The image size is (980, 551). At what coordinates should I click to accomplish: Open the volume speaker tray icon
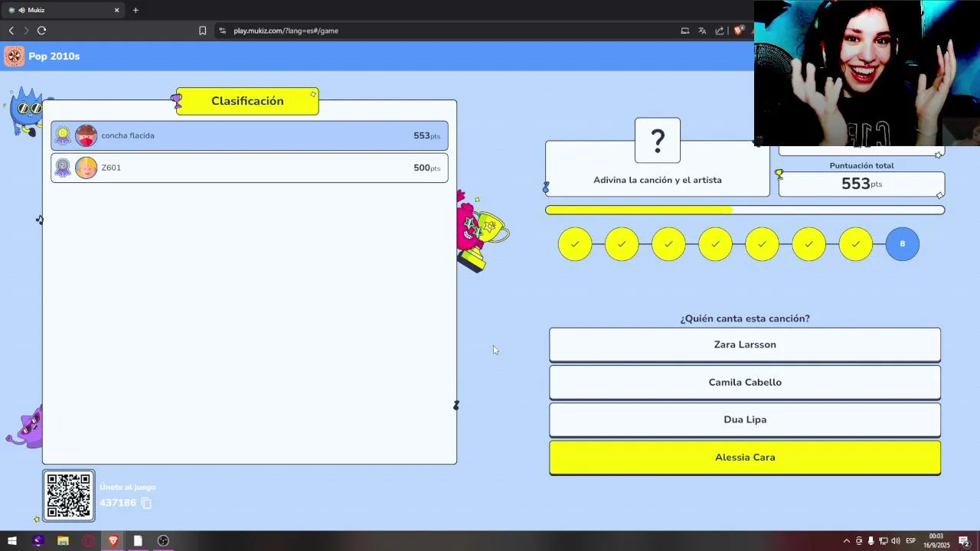(895, 541)
